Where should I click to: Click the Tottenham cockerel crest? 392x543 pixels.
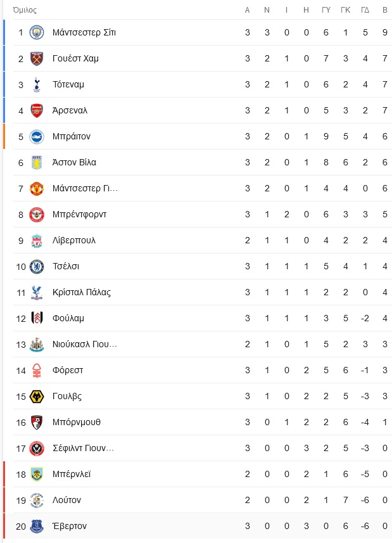(x=37, y=84)
